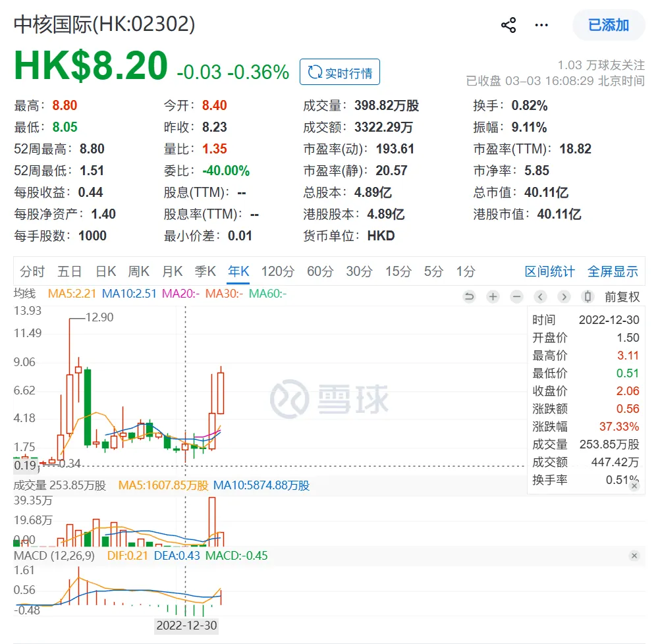This screenshot has height=644, width=658.
Task: Switch to the 1分 chart tab
Action: click(x=466, y=271)
